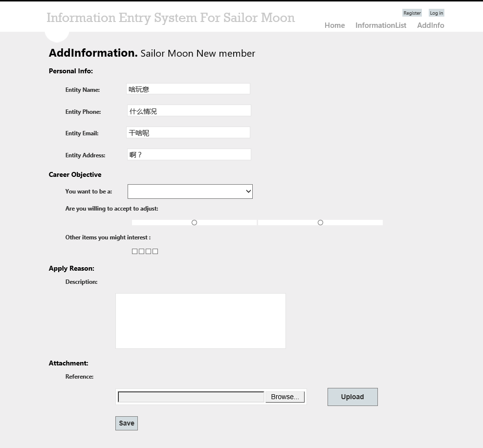The height and width of the screenshot is (448, 483).
Task: Click the Reference file path field
Action: (x=191, y=397)
